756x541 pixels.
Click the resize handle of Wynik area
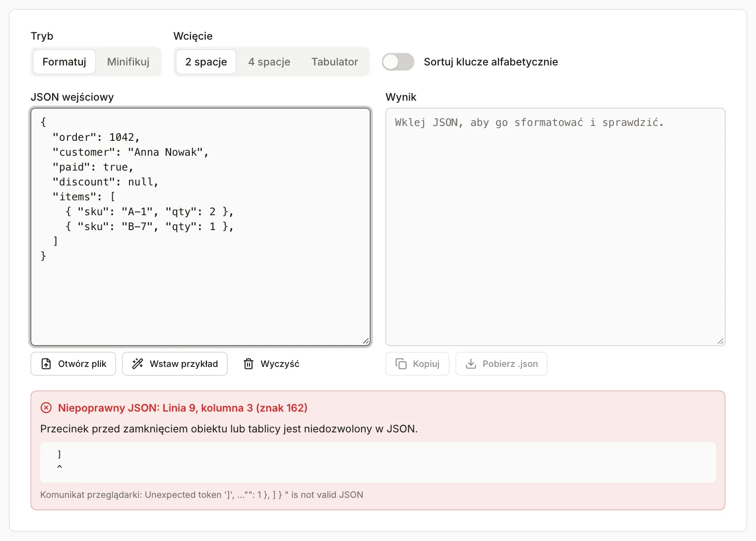click(x=720, y=341)
